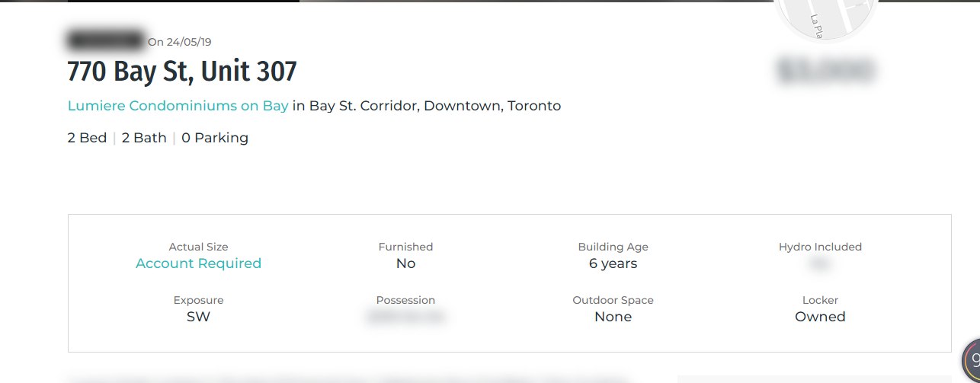Click the blurred Hydro Included value

[820, 264]
